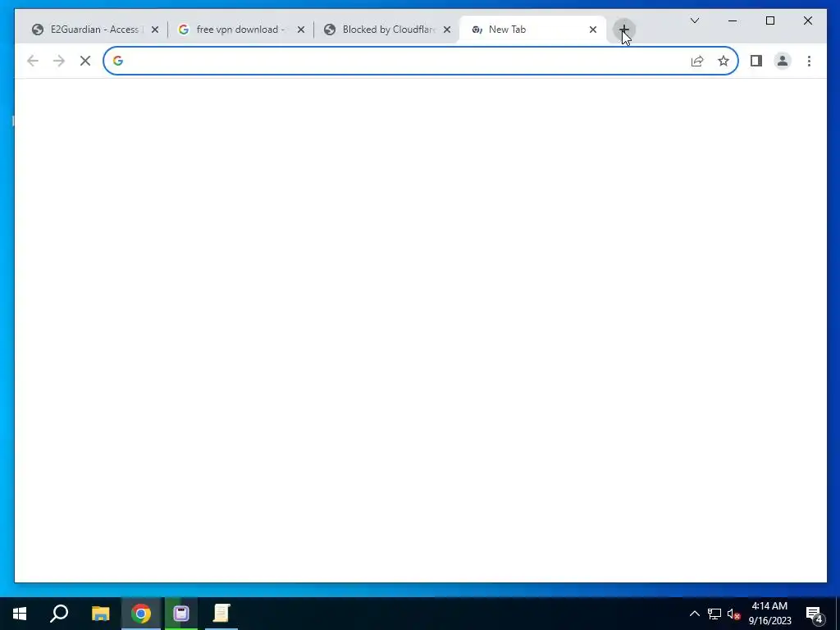Close the free vpn download tab
This screenshot has height=630, width=840.
301,30
